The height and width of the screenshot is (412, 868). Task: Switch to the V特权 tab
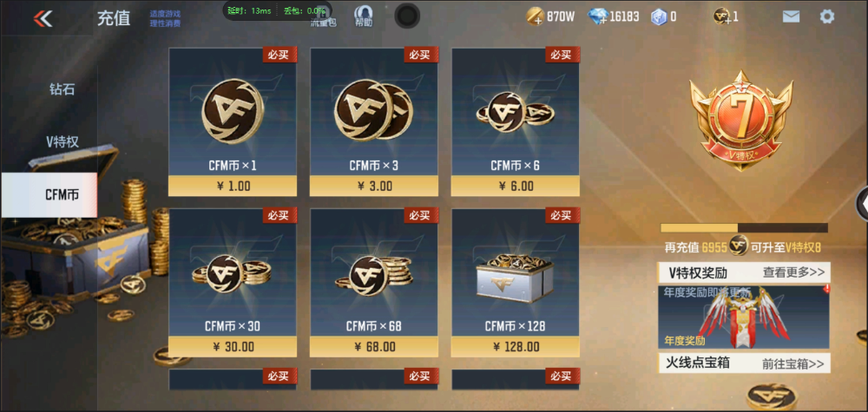click(62, 141)
